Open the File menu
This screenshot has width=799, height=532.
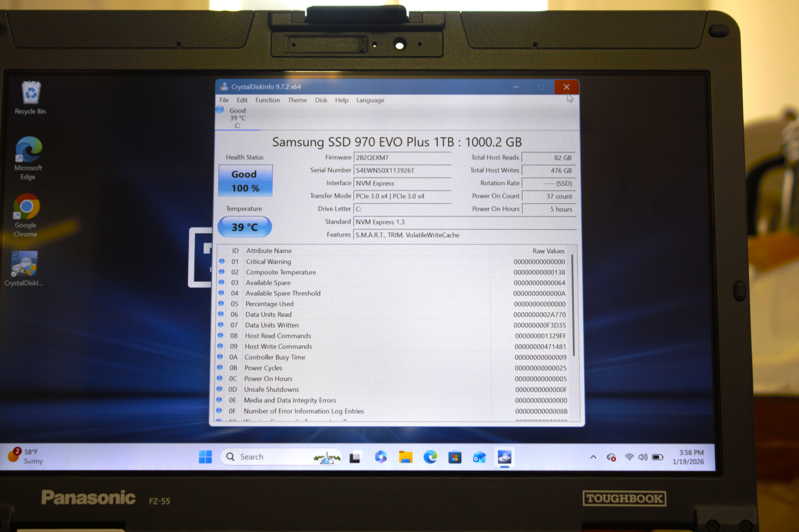[224, 100]
